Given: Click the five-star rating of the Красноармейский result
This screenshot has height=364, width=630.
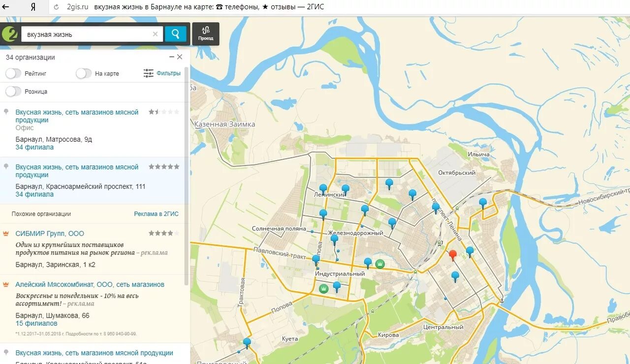Looking at the screenshot, I should 164,167.
